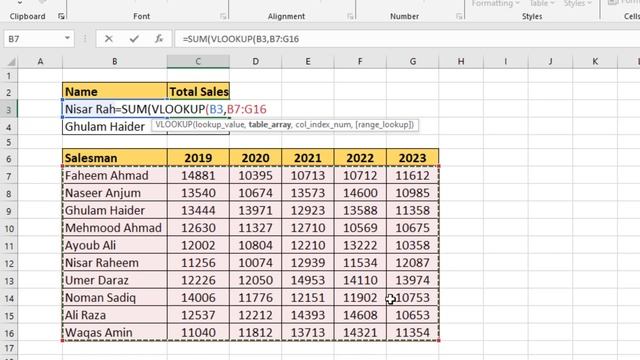Click Faheem Ahmad name cell
Viewport: 640px width, 360px height.
point(115,176)
